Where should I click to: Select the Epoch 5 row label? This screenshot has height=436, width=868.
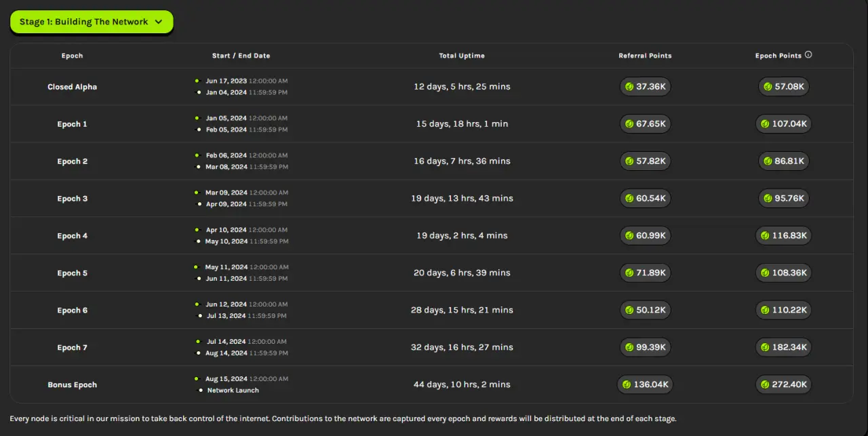tap(72, 273)
